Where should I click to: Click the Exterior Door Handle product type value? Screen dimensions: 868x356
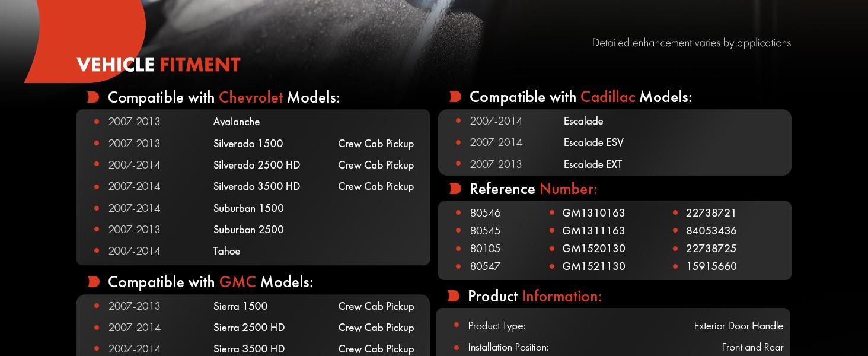[738, 326]
